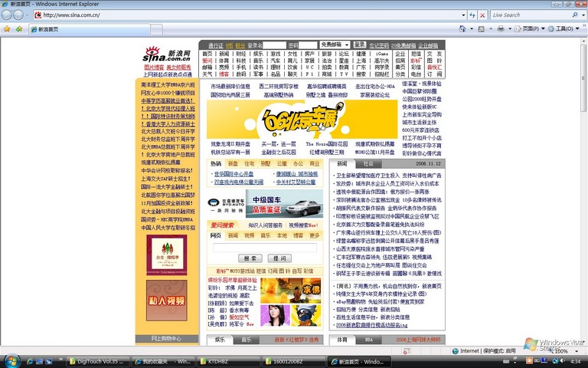Click in the 登录名 username field
Screen dimensions: 588x368
tap(275, 45)
